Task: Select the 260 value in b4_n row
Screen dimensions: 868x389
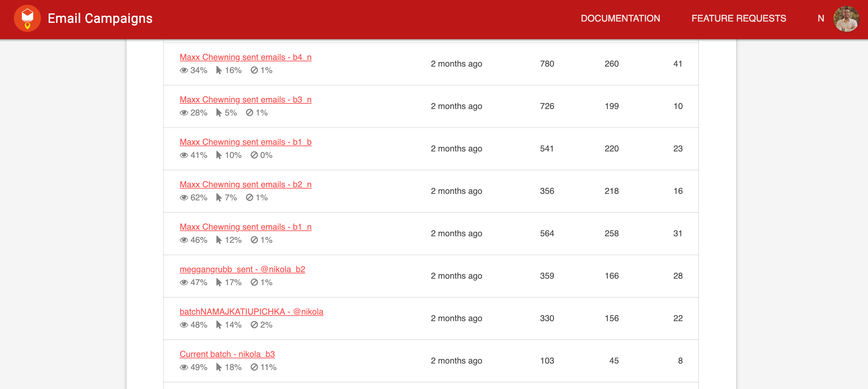Action: point(612,64)
